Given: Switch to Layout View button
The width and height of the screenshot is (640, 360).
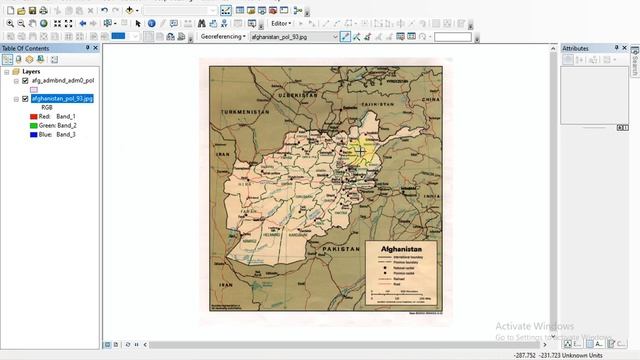Looking at the screenshot, I should click(x=116, y=345).
